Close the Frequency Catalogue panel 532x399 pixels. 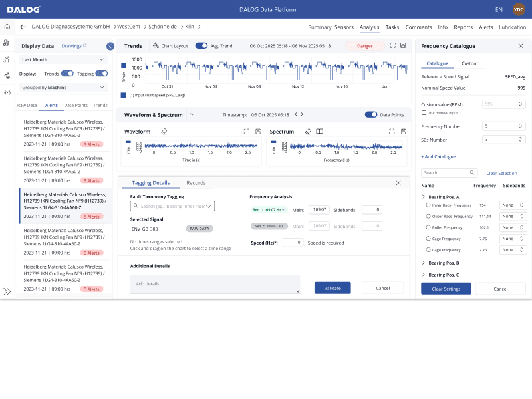521,46
